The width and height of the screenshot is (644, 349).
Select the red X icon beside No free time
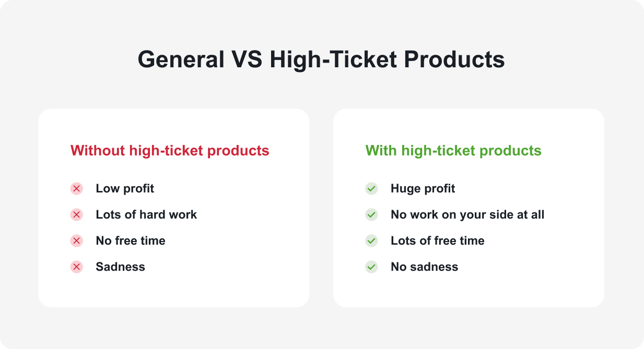tap(77, 240)
